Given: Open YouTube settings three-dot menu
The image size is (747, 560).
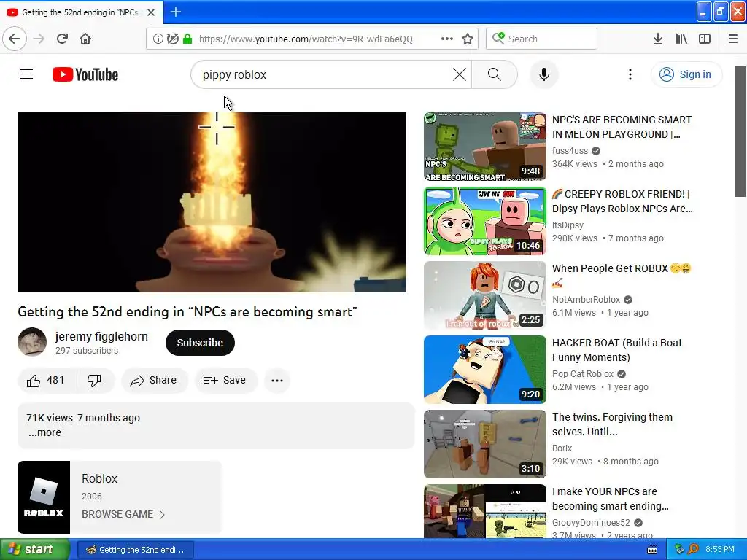Looking at the screenshot, I should (x=630, y=74).
